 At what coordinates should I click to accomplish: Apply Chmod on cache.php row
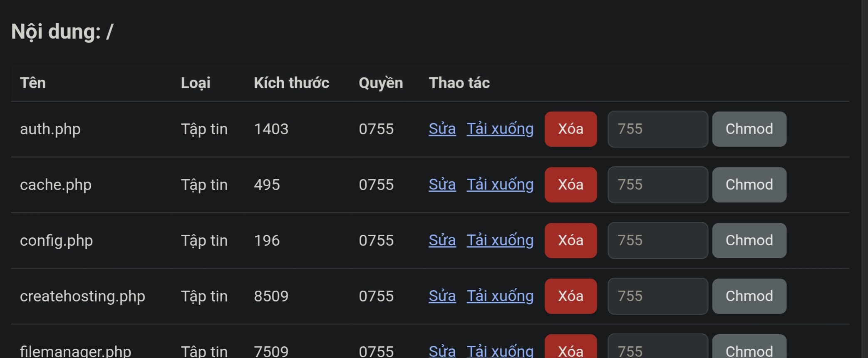749,185
